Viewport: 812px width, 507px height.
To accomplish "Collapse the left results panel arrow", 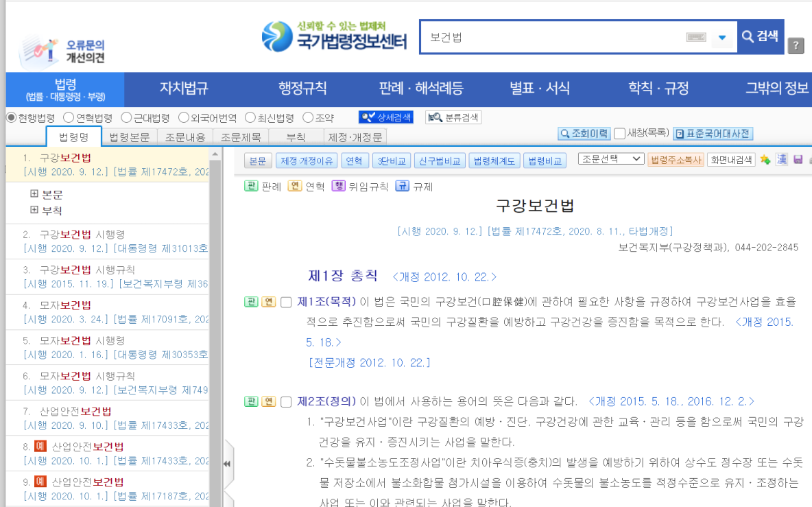I will click(227, 464).
